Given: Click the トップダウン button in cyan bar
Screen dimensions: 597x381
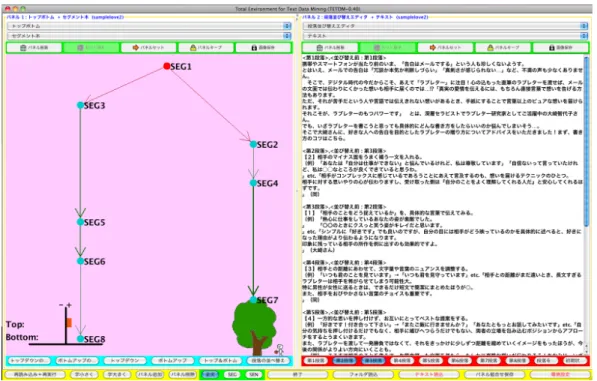Looking at the screenshot, I should (x=125, y=360).
